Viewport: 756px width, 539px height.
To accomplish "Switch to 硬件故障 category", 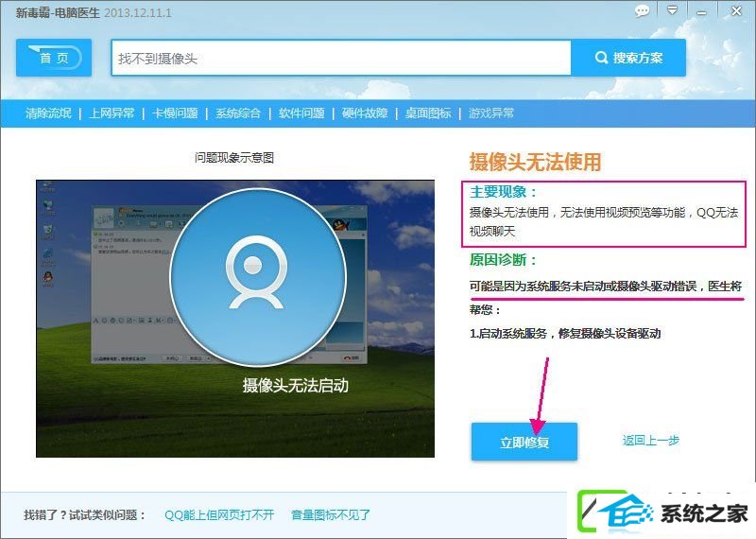I will (365, 113).
